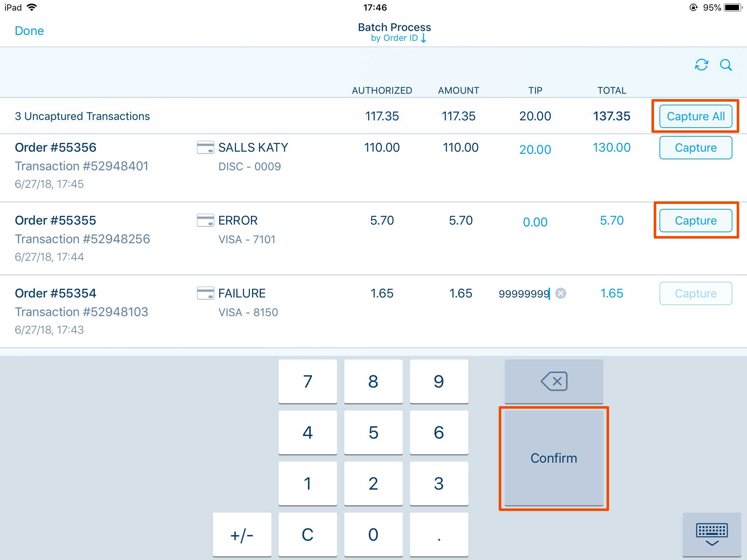The image size is (747, 560).
Task: Tap the DISC - 0009 card label
Action: click(249, 167)
